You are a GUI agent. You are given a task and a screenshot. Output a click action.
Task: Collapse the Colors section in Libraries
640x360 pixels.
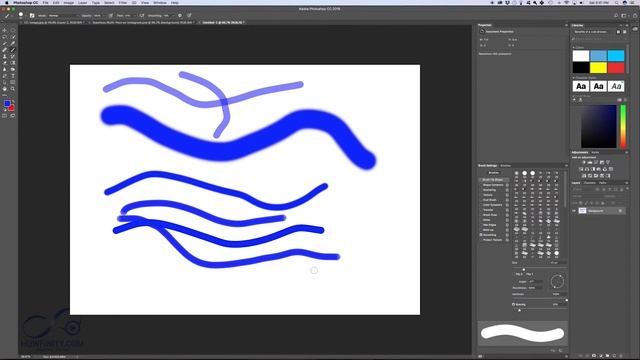click(573, 47)
